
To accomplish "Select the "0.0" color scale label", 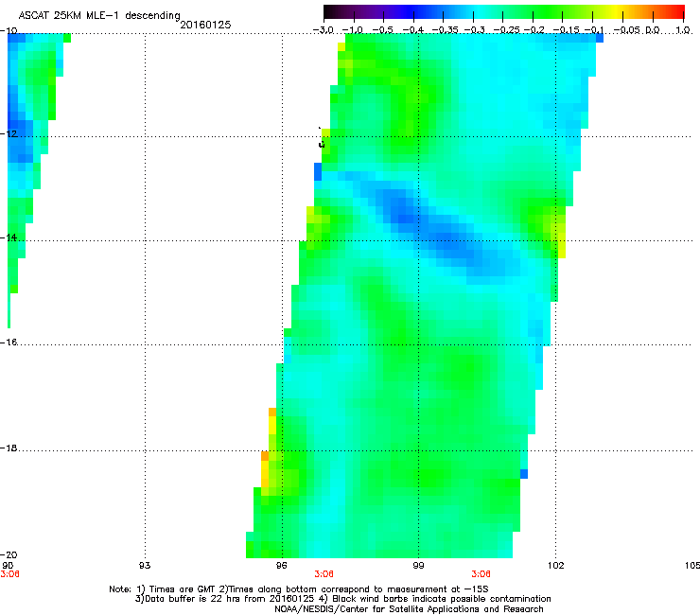I will click(x=653, y=30).
